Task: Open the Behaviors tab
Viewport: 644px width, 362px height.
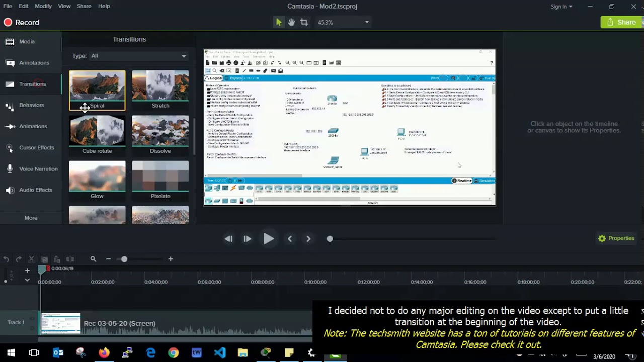Action: [31, 105]
